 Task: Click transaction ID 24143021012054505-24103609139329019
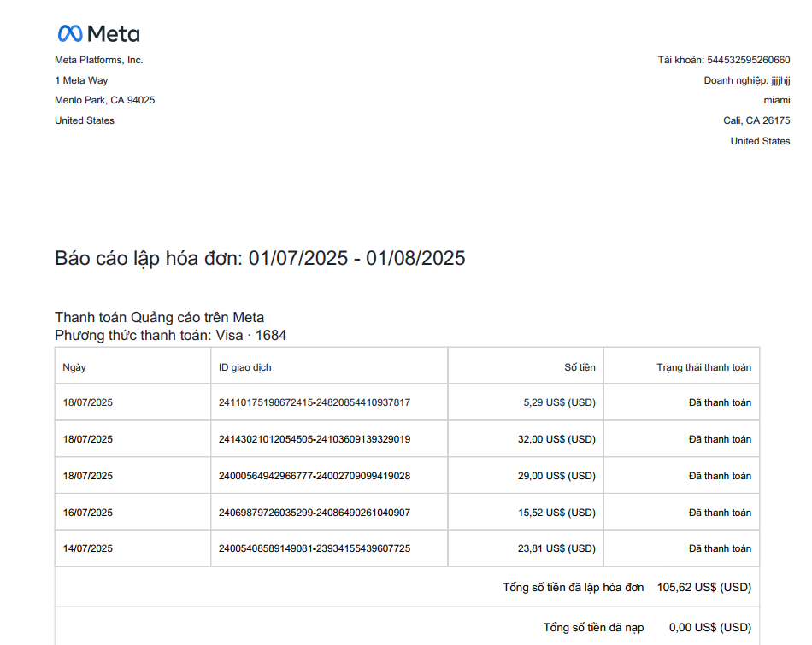point(315,439)
